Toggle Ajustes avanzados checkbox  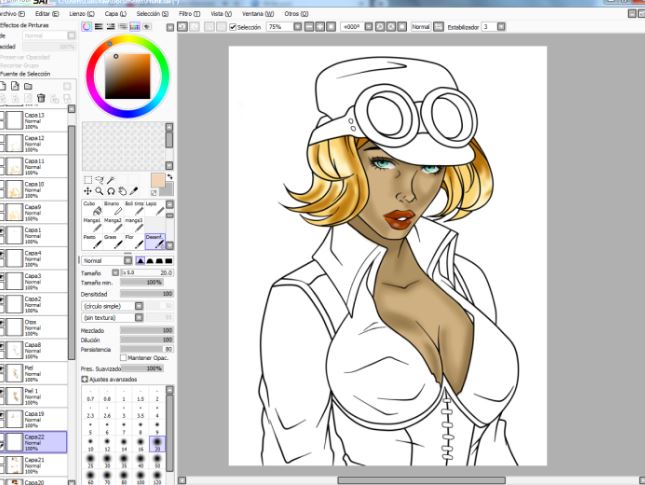[x=85, y=379]
